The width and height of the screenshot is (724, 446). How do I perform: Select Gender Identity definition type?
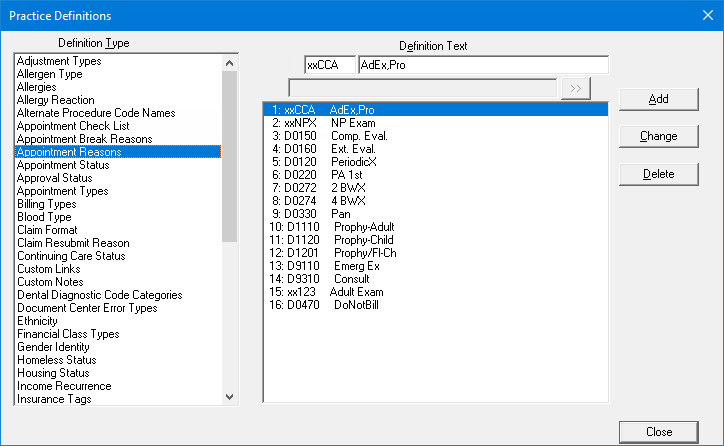click(x=118, y=347)
